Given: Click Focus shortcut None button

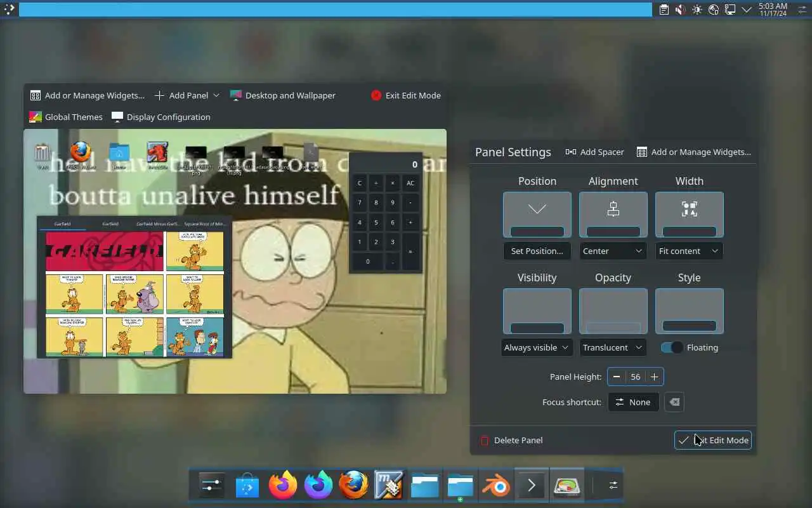Looking at the screenshot, I should [633, 402].
